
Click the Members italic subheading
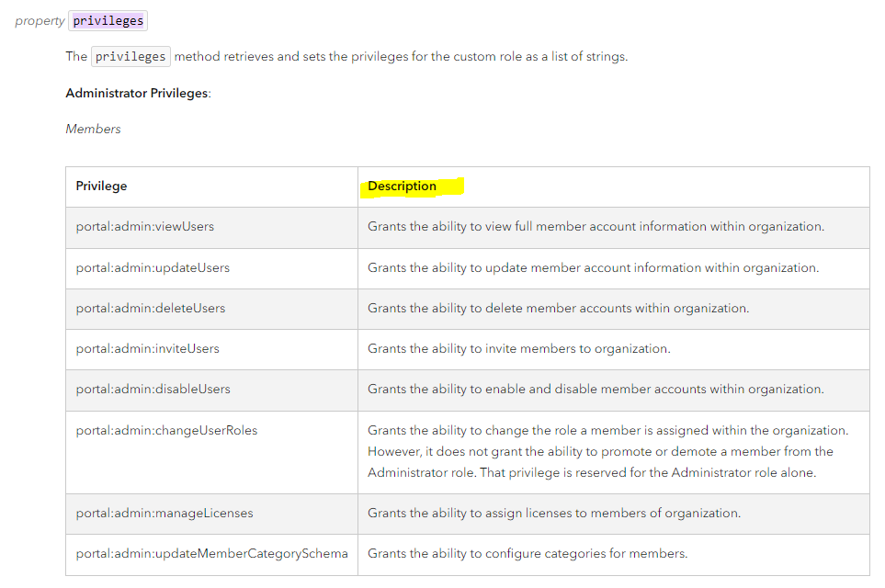(92, 129)
